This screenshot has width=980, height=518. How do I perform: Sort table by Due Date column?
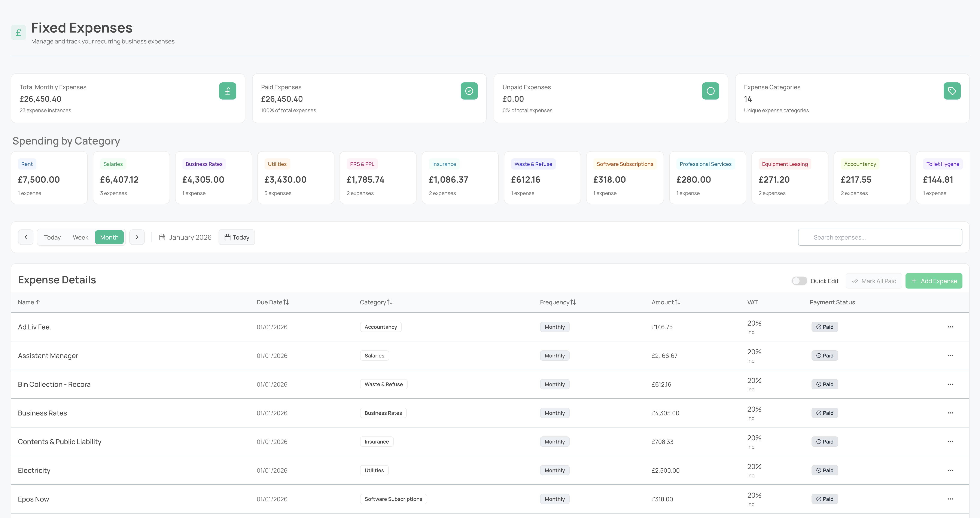point(272,302)
